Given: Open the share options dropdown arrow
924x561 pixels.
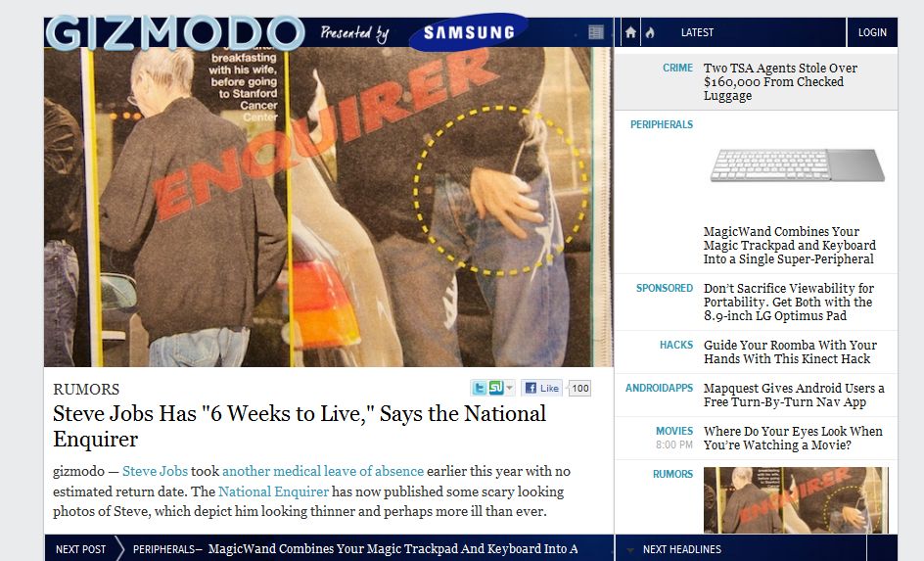Looking at the screenshot, I should pyautogui.click(x=509, y=388).
